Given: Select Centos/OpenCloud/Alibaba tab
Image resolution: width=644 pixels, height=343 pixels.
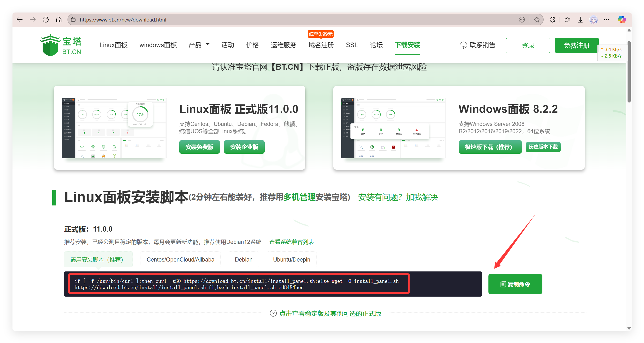Looking at the screenshot, I should click(x=180, y=259).
